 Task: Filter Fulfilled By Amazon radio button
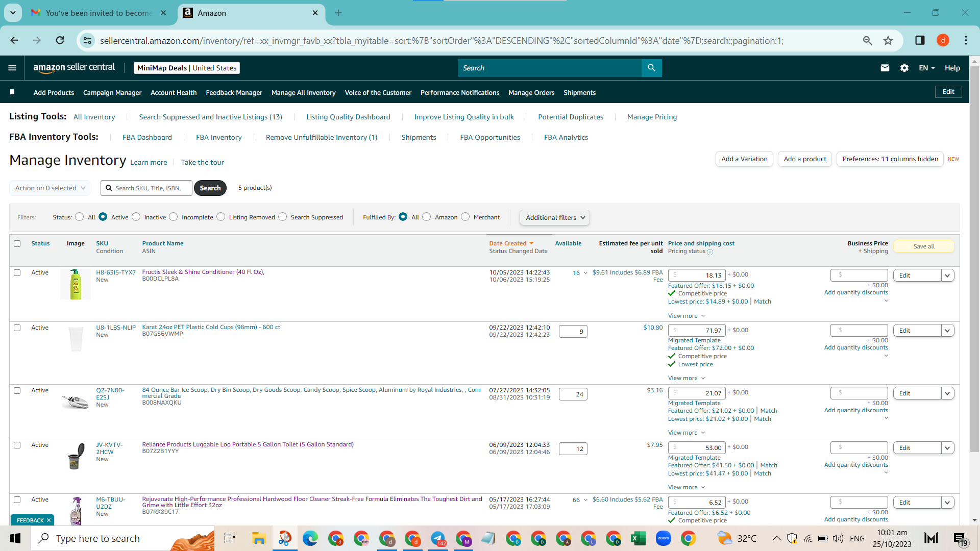click(427, 217)
